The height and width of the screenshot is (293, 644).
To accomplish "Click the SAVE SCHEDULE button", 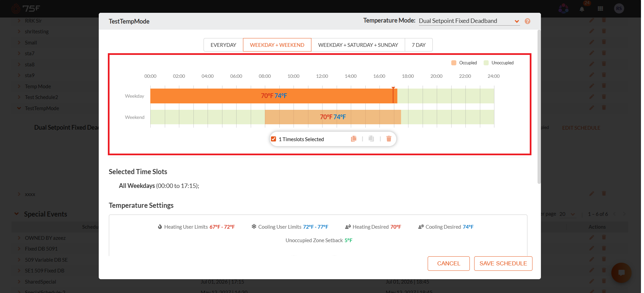I will coord(503,263).
